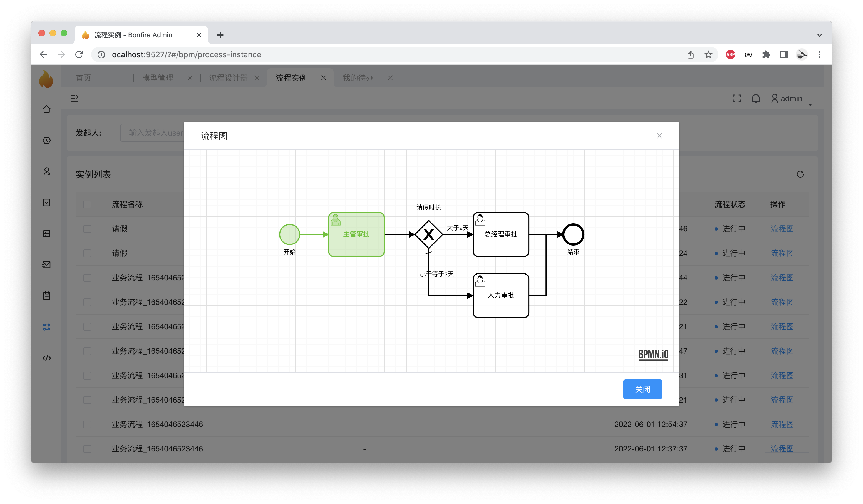Toggle the select-all checkbox in table header
This screenshot has height=504, width=863.
coord(87,204)
